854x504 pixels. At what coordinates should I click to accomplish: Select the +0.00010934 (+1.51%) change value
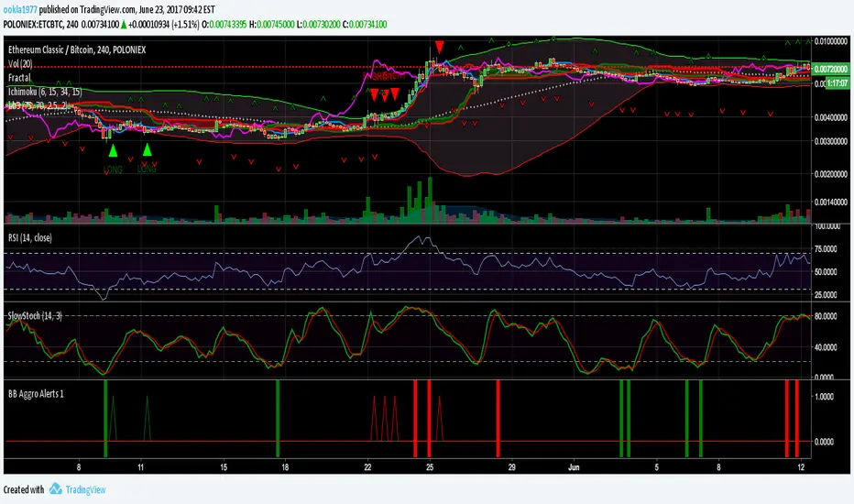pos(163,25)
